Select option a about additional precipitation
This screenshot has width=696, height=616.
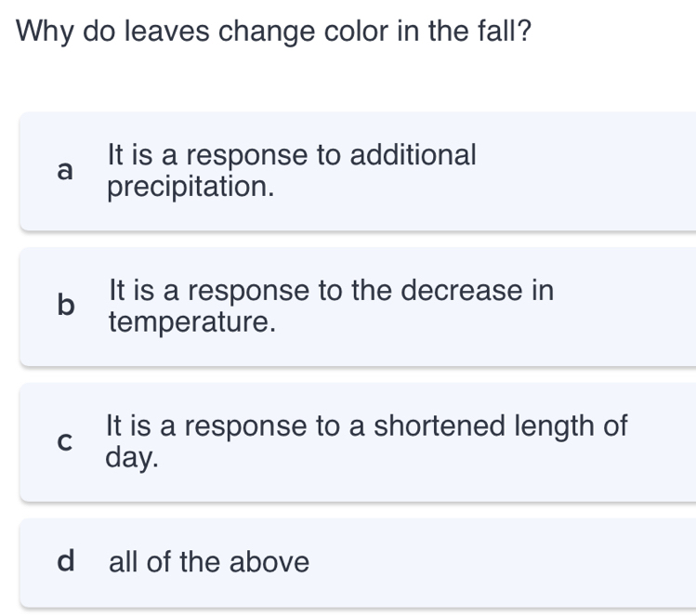tap(358, 171)
